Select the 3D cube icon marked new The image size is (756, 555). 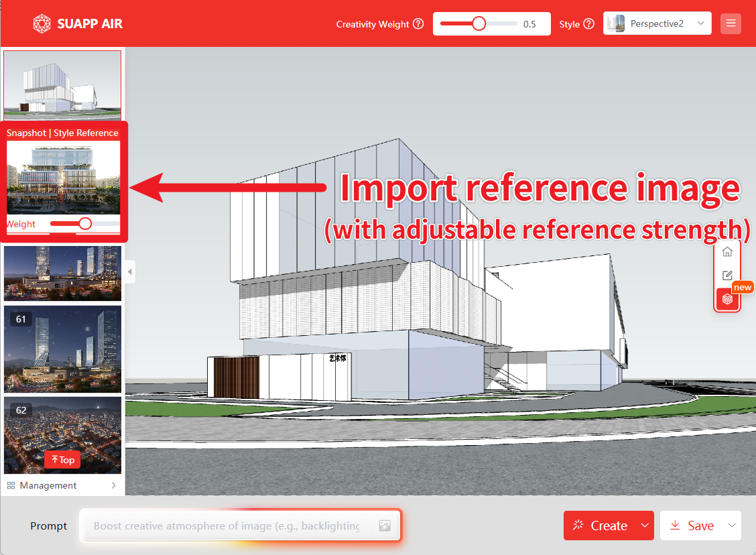(x=727, y=299)
